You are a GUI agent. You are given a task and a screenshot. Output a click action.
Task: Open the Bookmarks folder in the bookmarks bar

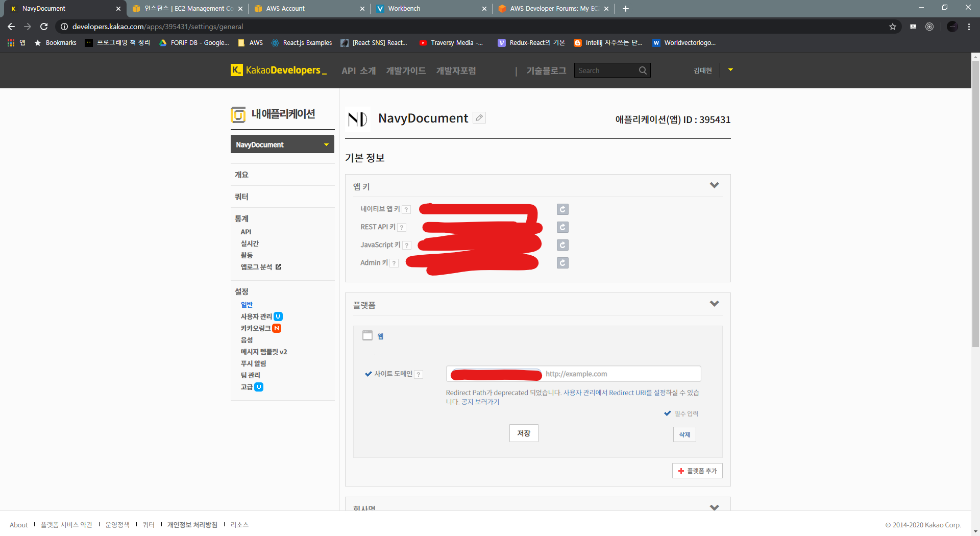click(x=55, y=43)
